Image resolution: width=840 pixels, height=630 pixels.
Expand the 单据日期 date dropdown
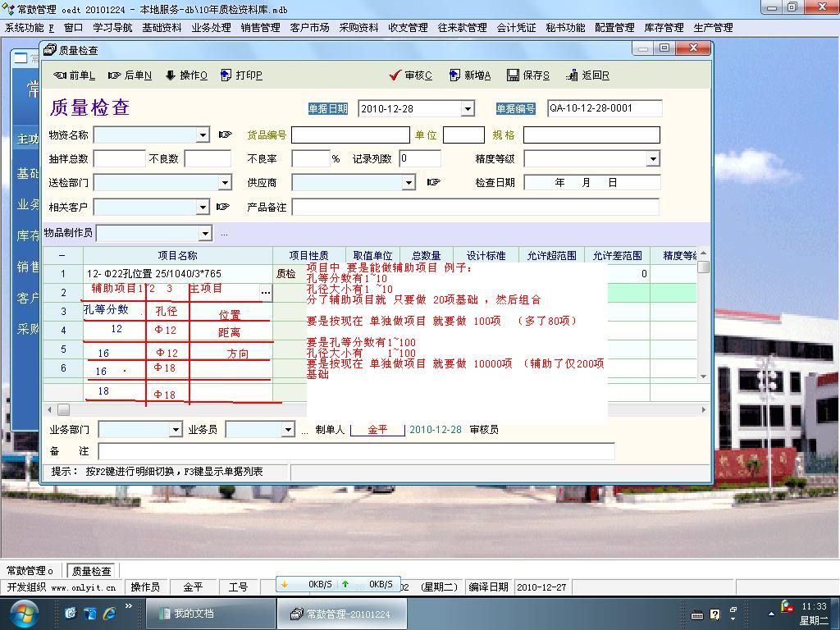(x=467, y=109)
